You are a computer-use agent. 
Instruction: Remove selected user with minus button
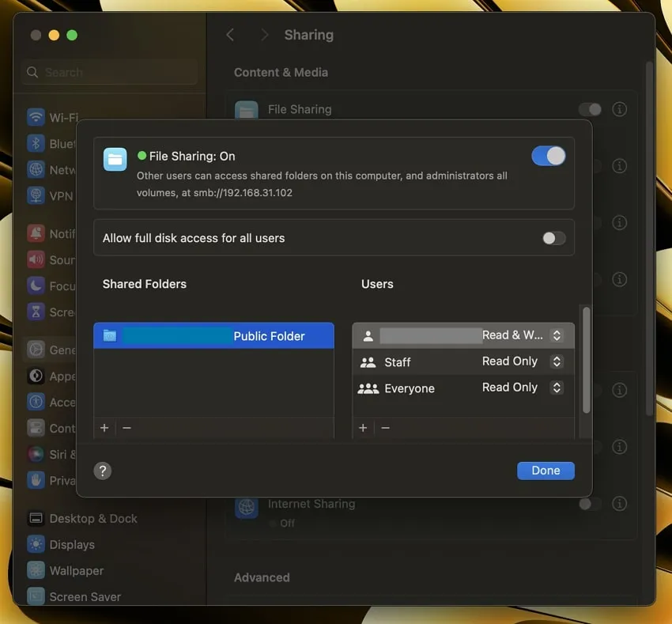pyautogui.click(x=385, y=428)
